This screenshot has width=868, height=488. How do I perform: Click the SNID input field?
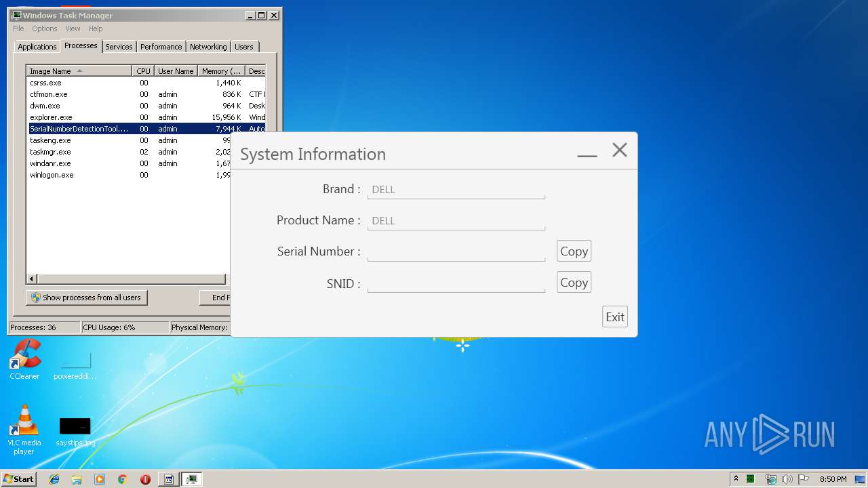[x=456, y=283]
